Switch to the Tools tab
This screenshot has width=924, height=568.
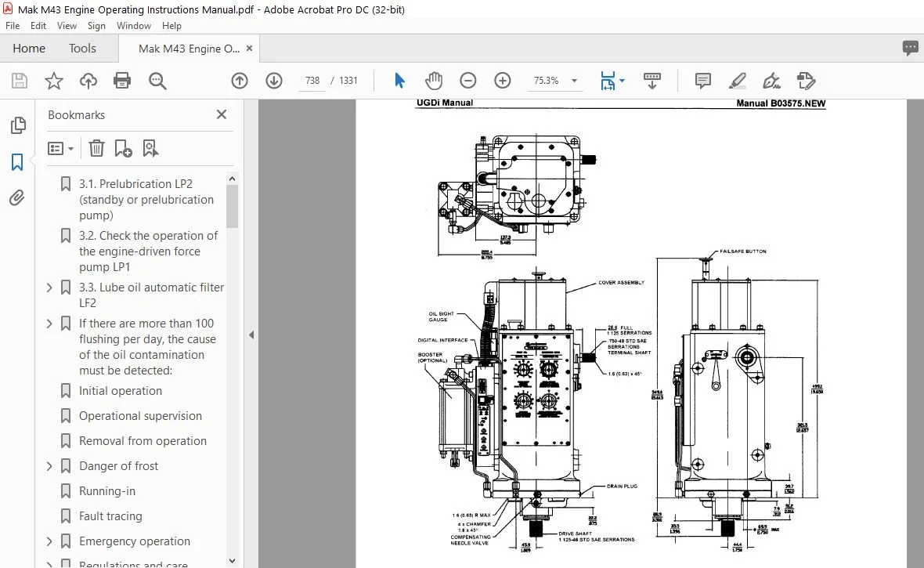(x=82, y=49)
